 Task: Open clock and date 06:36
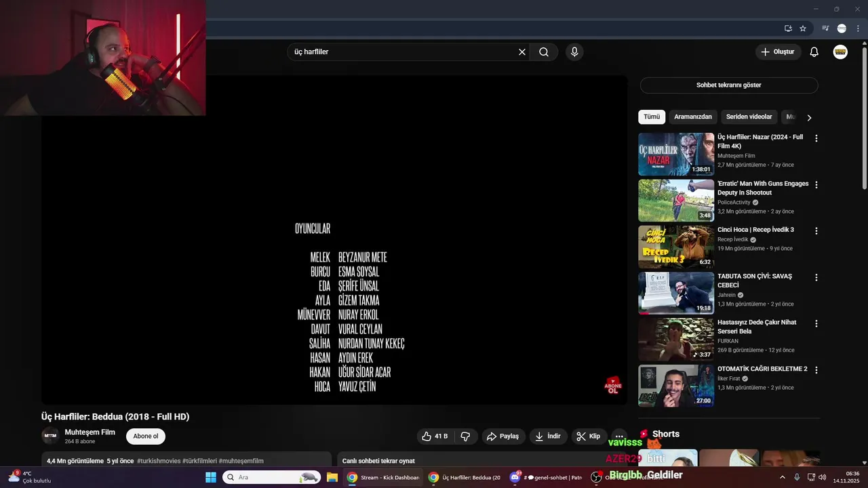846,477
